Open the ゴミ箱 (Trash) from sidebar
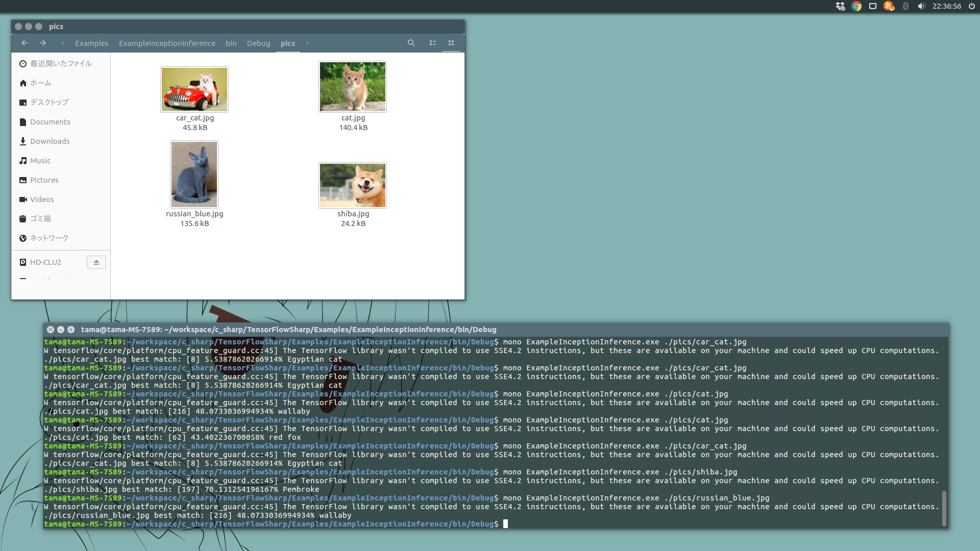 40,218
